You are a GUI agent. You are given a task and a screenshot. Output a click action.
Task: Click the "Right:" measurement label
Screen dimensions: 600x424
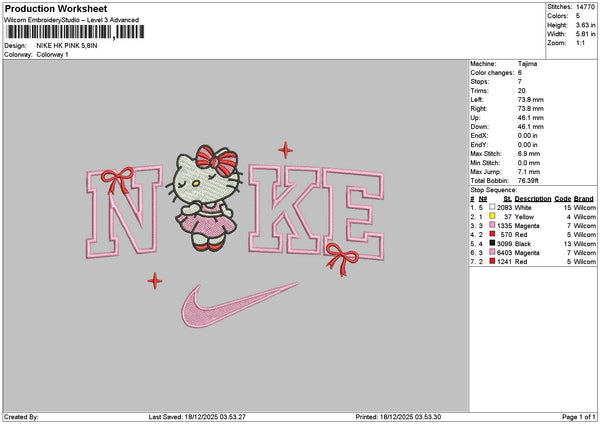[479, 109]
